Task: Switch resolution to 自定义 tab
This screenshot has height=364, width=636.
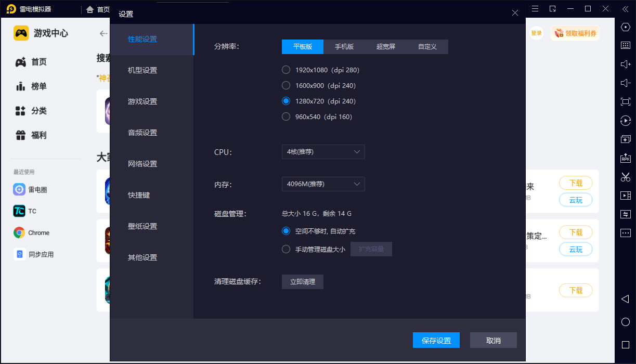Action: tap(427, 47)
